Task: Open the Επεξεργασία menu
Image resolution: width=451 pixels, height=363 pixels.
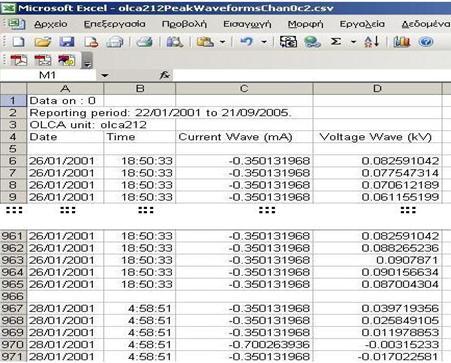Action: (114, 24)
